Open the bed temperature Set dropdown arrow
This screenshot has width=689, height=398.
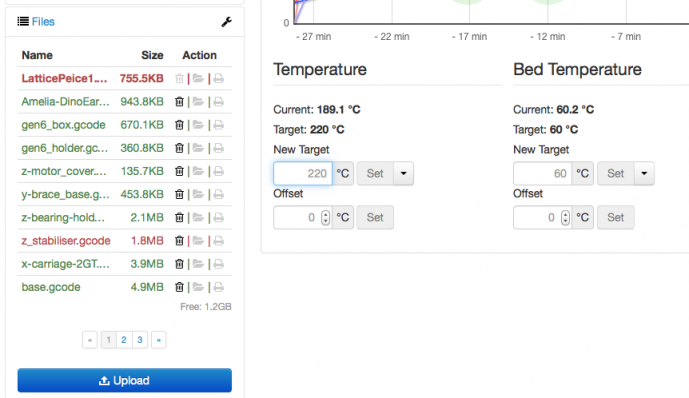coord(644,174)
